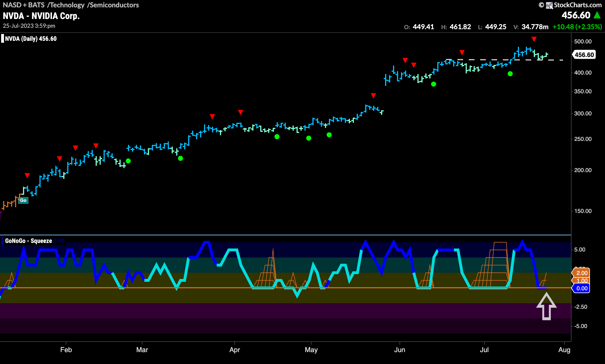Click the red triangle above the May 300 high

point(373,96)
